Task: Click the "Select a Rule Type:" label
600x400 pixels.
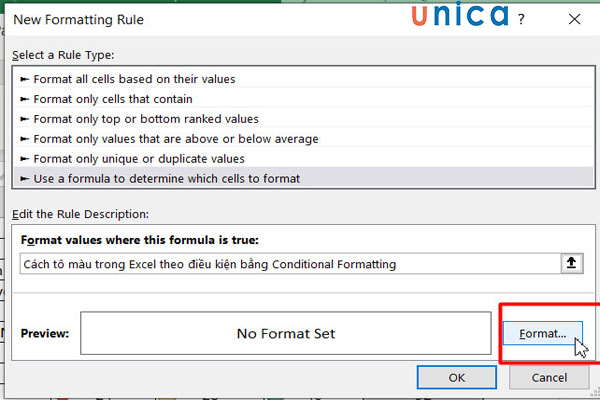Action: tap(64, 54)
